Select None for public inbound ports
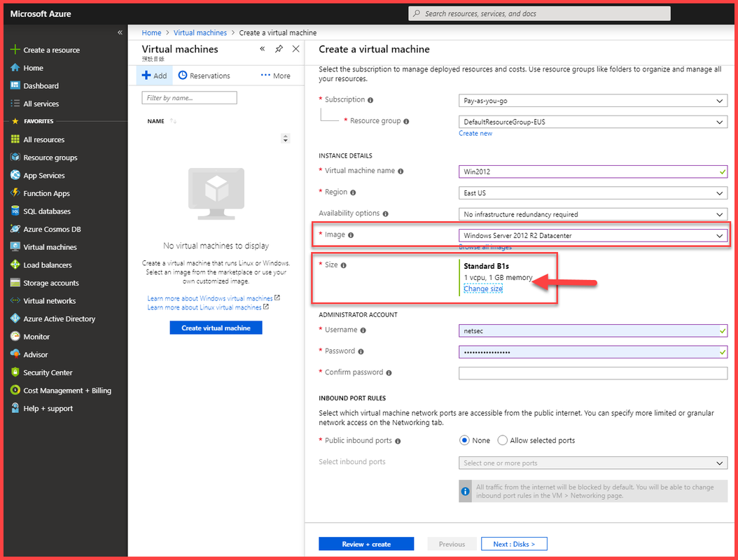738x560 pixels. tap(464, 440)
